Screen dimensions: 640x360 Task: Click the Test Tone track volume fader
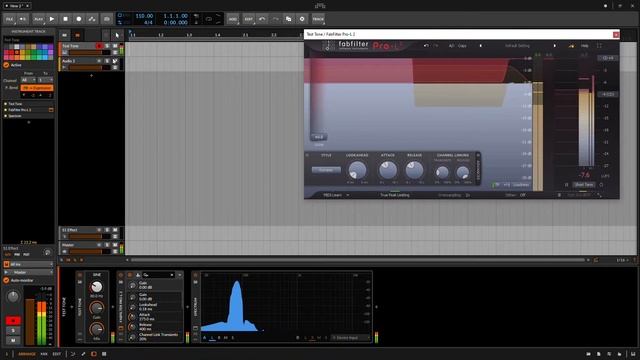click(90, 52)
